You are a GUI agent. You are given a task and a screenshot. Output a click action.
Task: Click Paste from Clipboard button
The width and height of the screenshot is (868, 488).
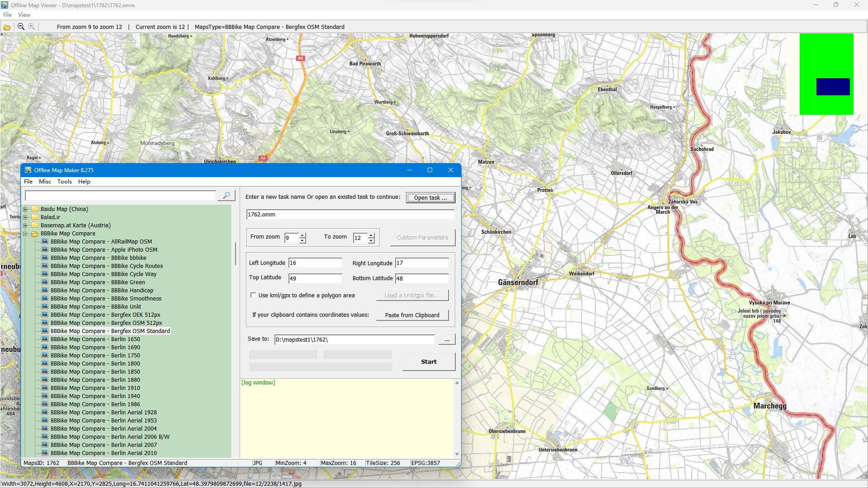point(412,315)
